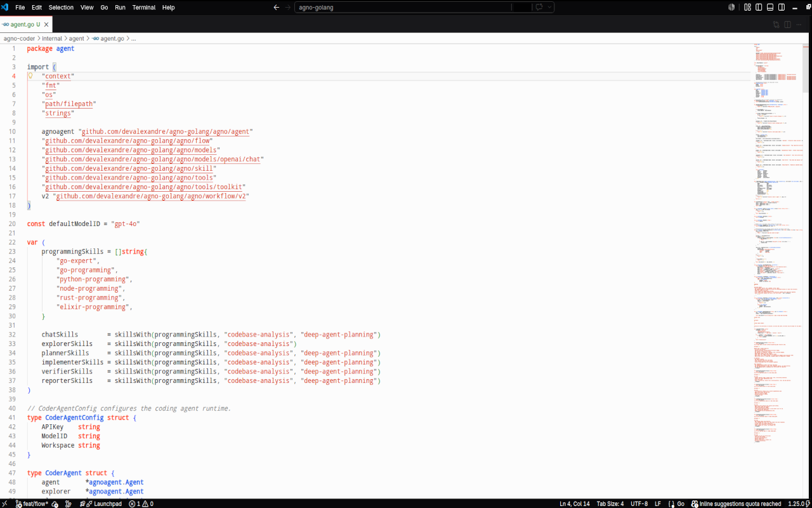Click the "context" import string
The height and width of the screenshot is (508, 812).
58,76
